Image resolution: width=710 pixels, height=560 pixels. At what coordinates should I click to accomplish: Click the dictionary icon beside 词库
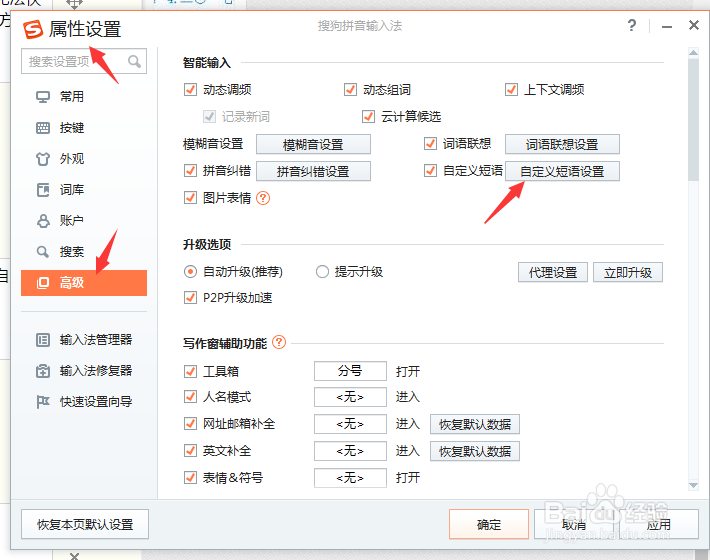[43, 190]
